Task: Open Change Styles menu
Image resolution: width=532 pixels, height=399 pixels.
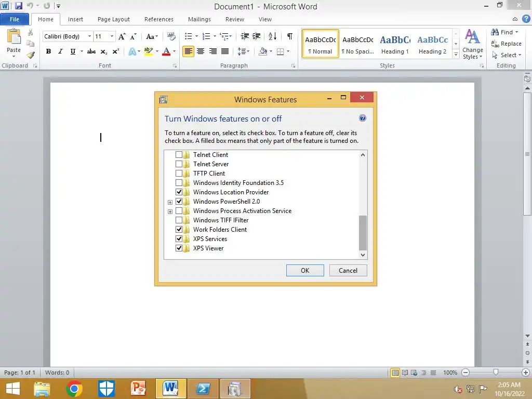Action: click(x=472, y=45)
